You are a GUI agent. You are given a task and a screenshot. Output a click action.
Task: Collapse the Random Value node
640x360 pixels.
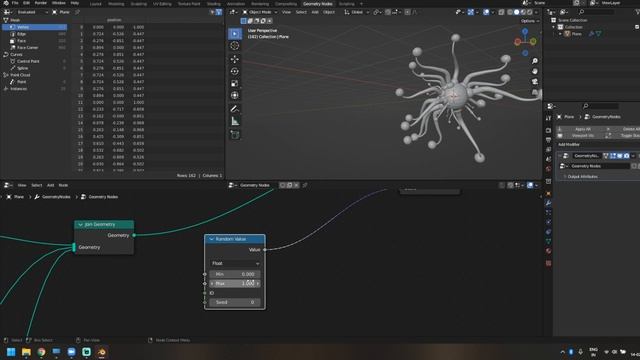click(x=211, y=239)
